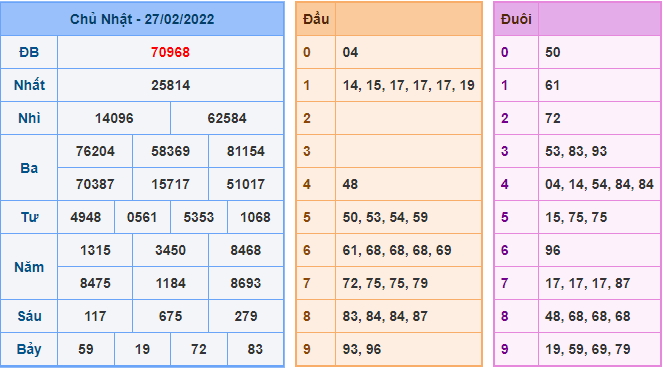The width and height of the screenshot is (663, 368).
Task: Click the Ba row label
Action: 29,168
